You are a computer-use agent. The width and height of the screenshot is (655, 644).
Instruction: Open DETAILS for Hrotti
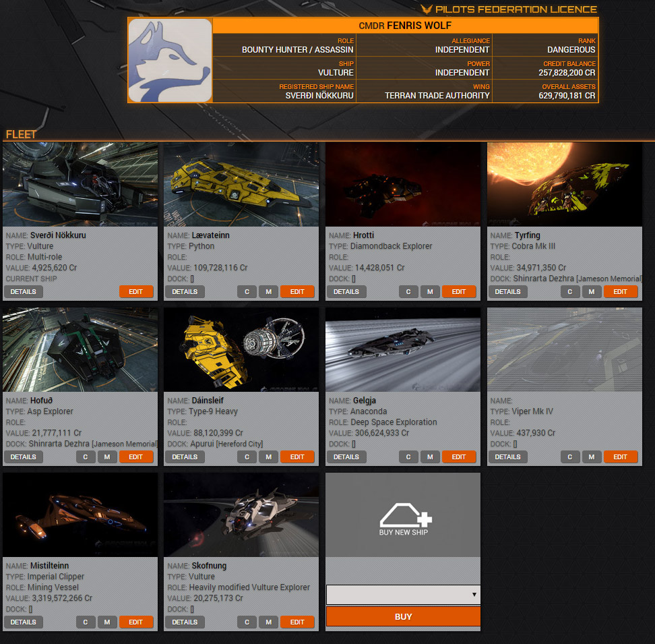(x=346, y=292)
